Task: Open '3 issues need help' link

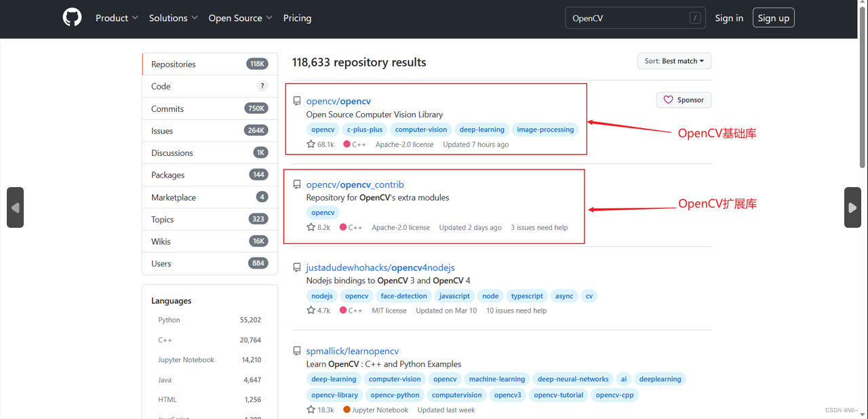Action: pyautogui.click(x=539, y=228)
